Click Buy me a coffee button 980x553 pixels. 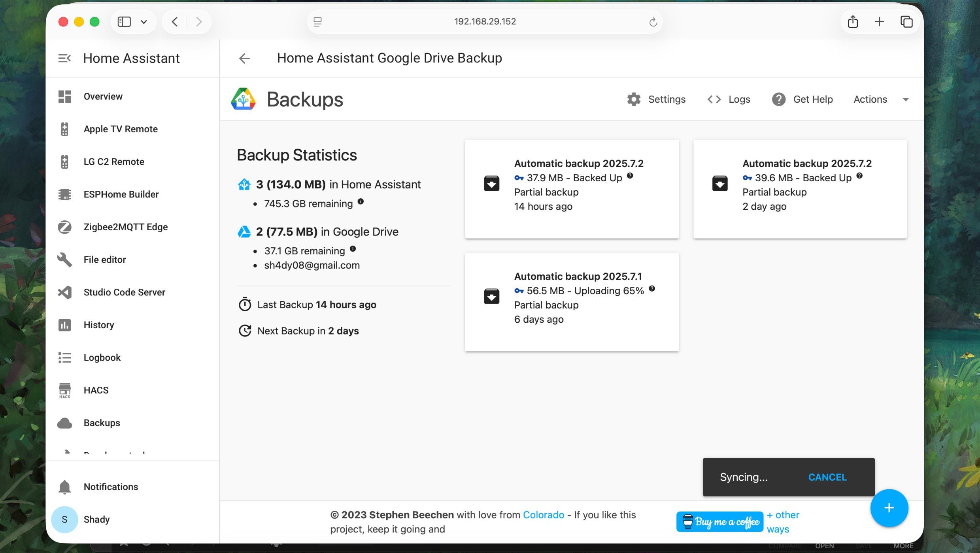tap(719, 522)
